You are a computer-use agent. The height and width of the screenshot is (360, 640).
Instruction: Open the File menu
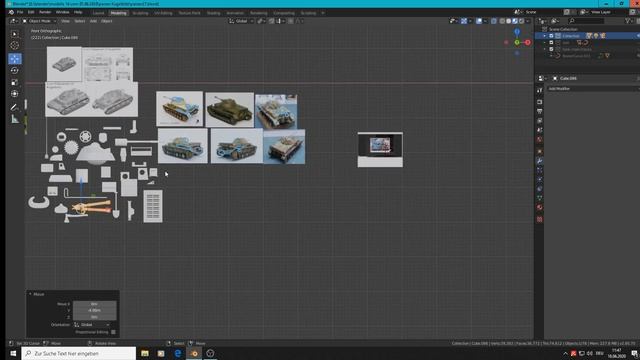coord(20,12)
